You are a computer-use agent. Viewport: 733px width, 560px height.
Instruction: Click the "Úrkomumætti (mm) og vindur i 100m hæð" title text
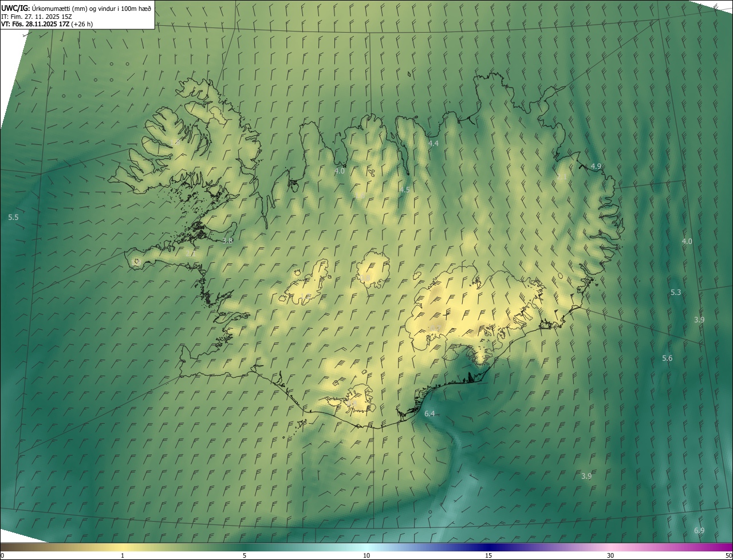[92, 8]
